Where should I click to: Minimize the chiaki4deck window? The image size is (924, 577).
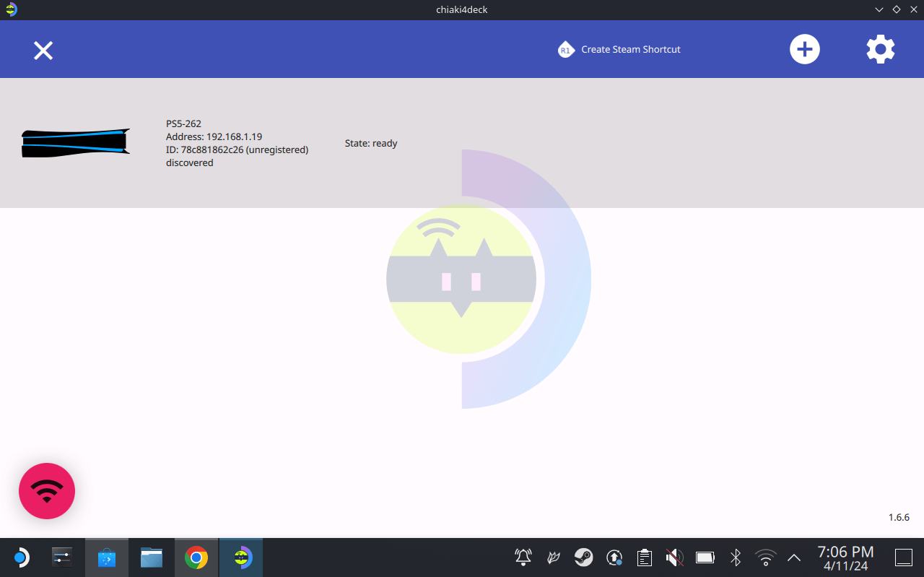(879, 9)
